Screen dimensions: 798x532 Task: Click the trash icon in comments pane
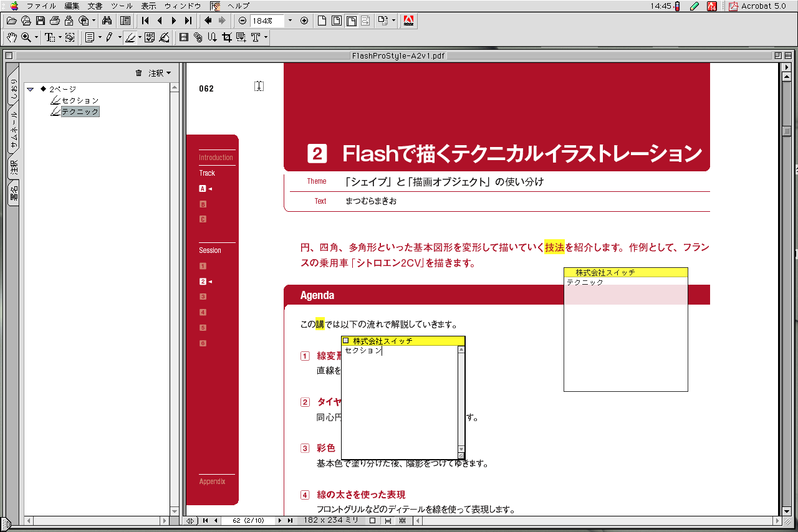138,73
